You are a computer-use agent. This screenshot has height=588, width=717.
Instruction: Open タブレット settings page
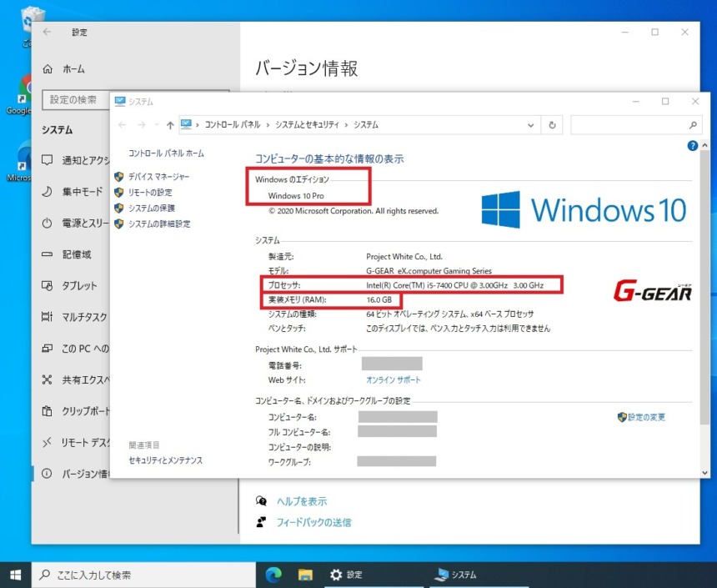pos(70,285)
